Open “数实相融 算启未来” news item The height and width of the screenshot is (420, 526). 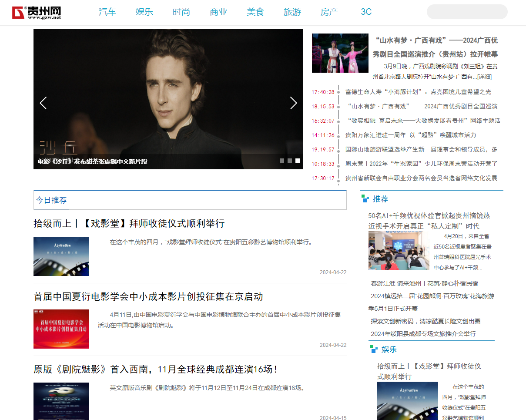[424, 121]
